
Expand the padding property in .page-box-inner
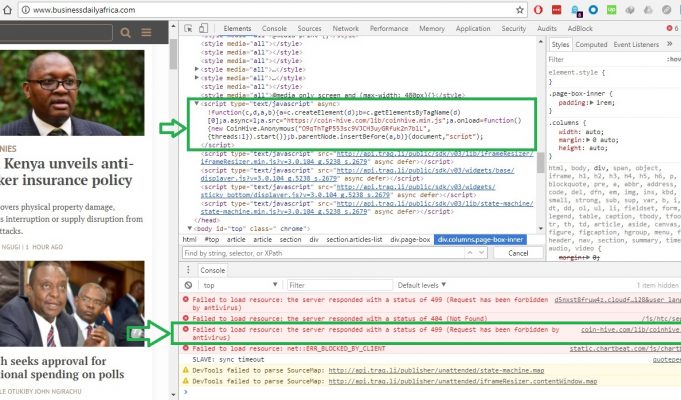[x=591, y=102]
